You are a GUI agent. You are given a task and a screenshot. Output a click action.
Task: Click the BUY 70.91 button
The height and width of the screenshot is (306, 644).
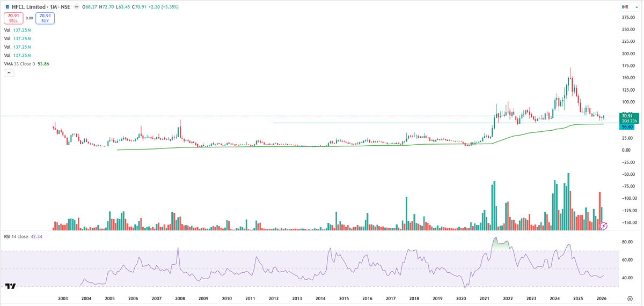pos(45,18)
